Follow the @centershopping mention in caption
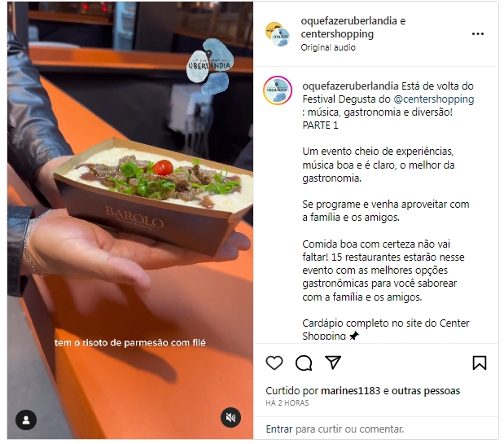504x444 pixels. 434,99
